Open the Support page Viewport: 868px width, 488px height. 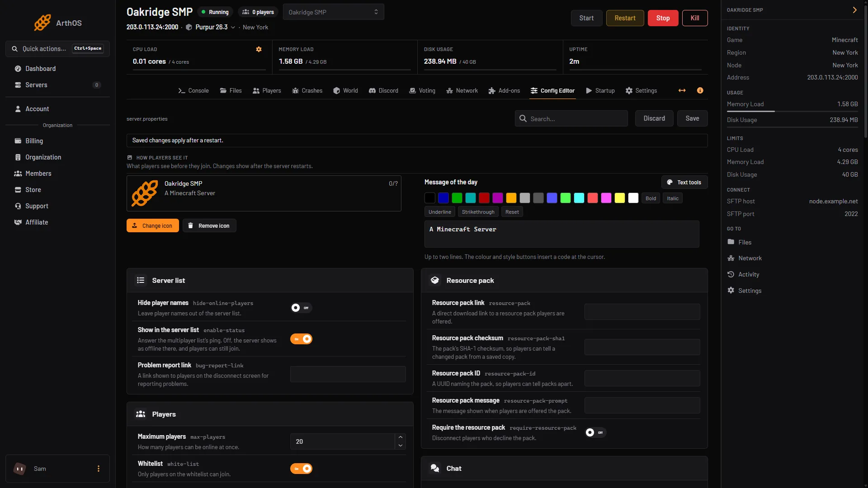pos(57,206)
